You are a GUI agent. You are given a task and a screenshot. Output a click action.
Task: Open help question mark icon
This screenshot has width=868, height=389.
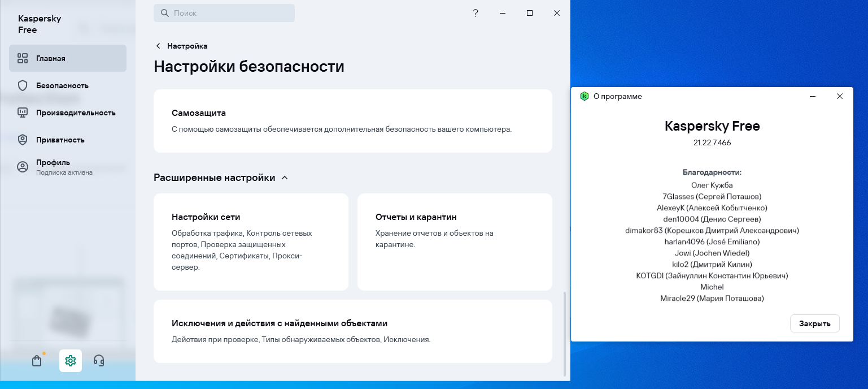[x=476, y=13]
